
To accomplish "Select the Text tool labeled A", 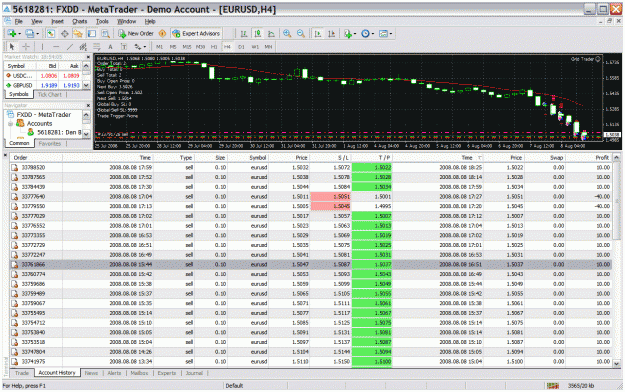I will [110, 47].
